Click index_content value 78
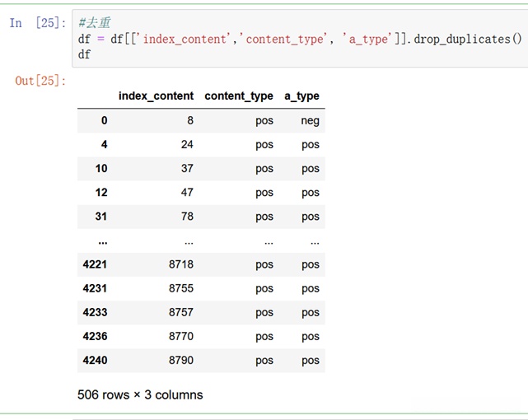 187,216
